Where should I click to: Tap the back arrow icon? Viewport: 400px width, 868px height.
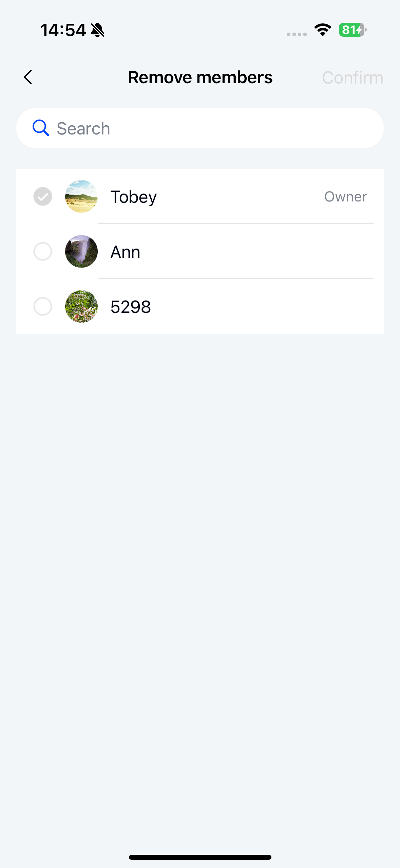tap(28, 77)
